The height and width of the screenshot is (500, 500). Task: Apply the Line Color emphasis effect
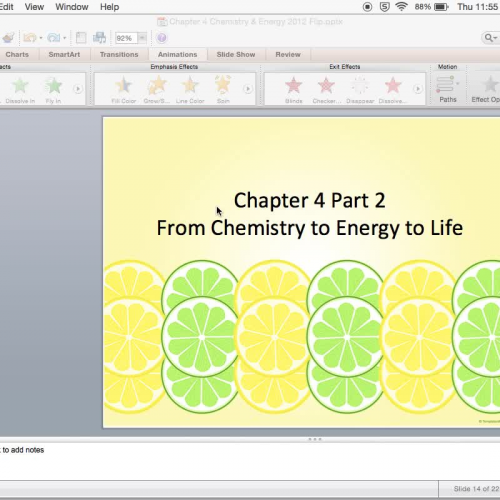tap(190, 89)
